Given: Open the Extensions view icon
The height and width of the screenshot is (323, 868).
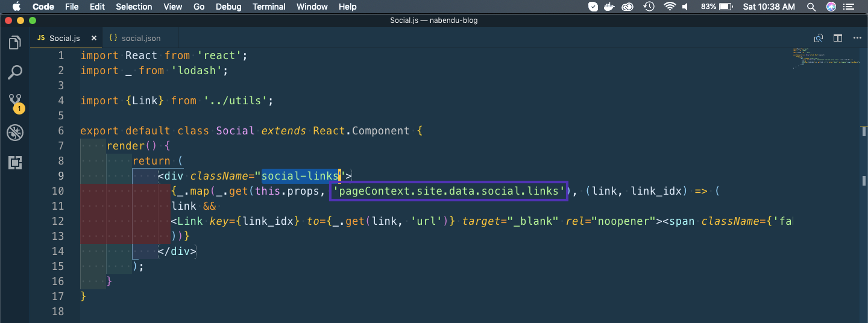Looking at the screenshot, I should point(15,162).
